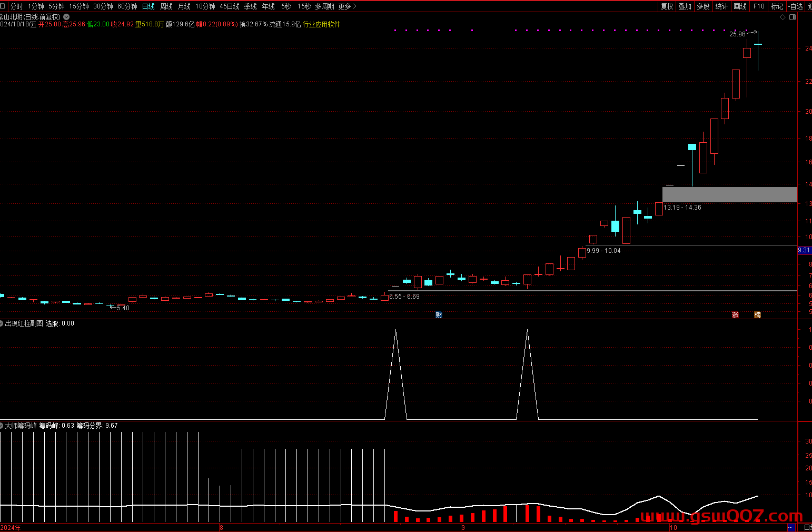This screenshot has width=812, height=532.
Task: Click the 行业应用软件 industry link
Action: [321, 24]
